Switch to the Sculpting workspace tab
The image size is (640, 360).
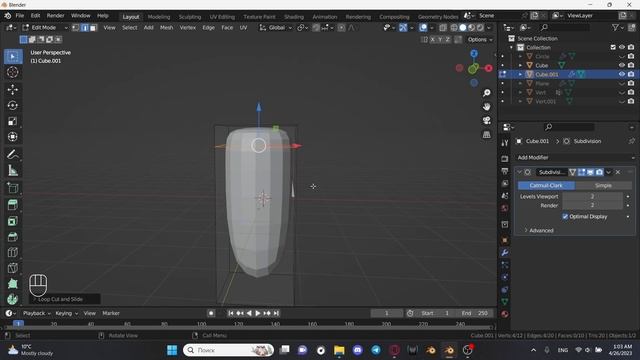tap(190, 17)
